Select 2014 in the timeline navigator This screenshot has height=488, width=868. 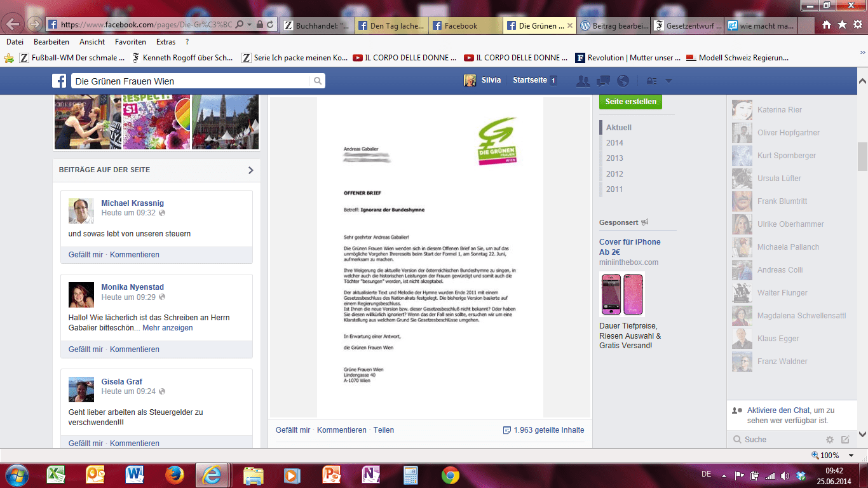(x=614, y=143)
